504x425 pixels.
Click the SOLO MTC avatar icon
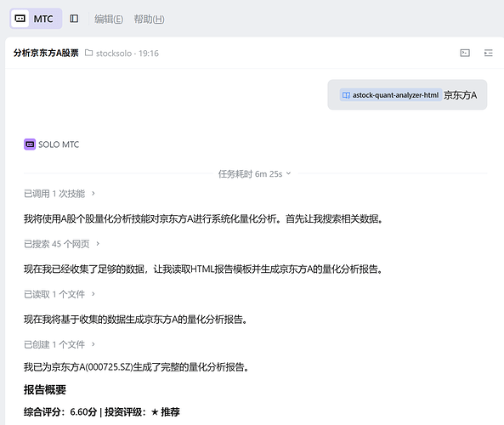(x=30, y=144)
